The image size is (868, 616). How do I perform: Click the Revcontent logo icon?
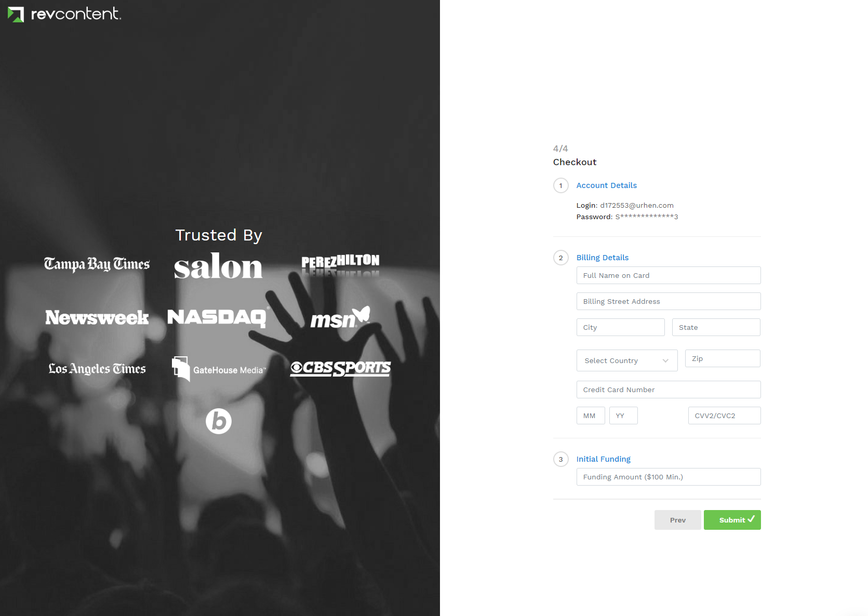point(16,15)
